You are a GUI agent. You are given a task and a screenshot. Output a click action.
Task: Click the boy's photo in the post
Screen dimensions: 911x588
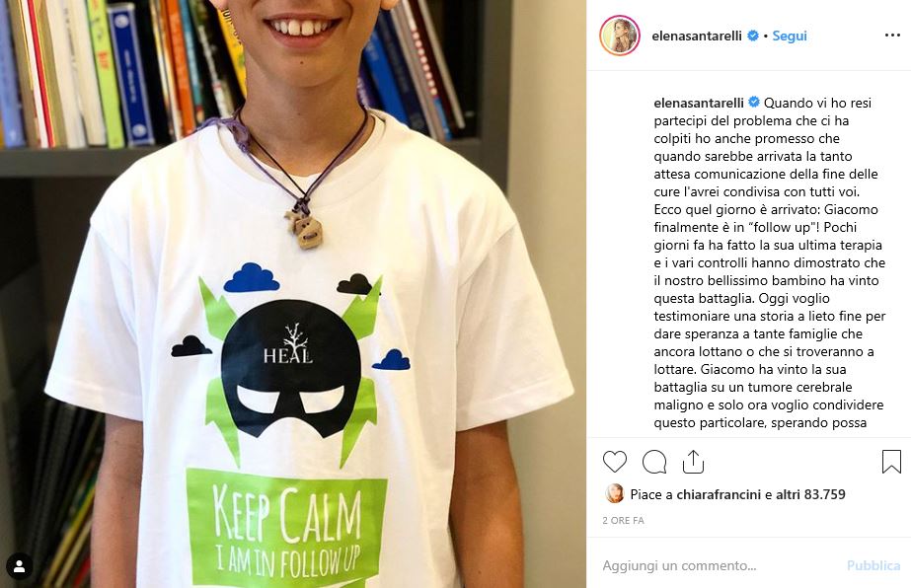click(293, 294)
